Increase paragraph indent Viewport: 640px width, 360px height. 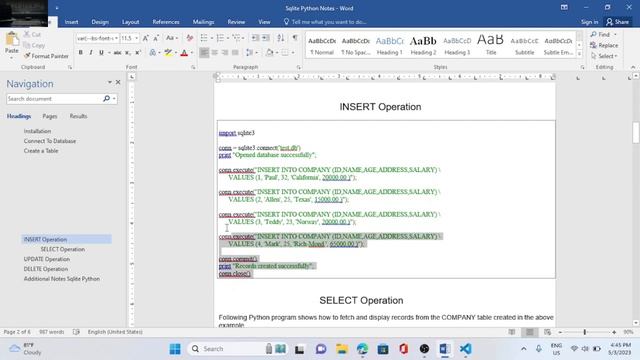pyautogui.click(x=266, y=38)
